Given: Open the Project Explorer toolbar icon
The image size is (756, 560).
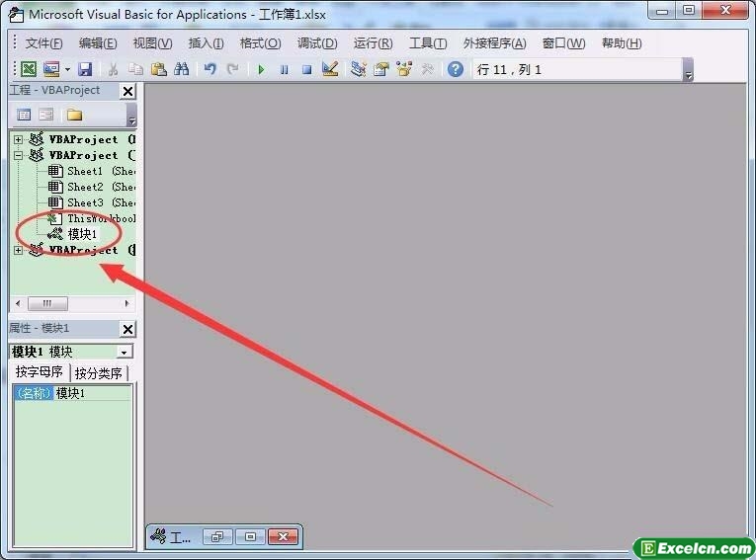Looking at the screenshot, I should point(358,69).
